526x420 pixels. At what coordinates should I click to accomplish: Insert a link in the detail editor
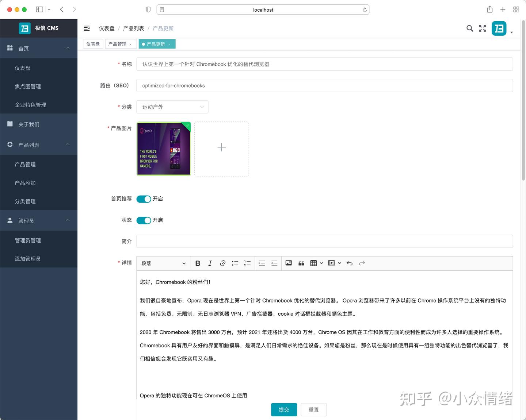222,263
